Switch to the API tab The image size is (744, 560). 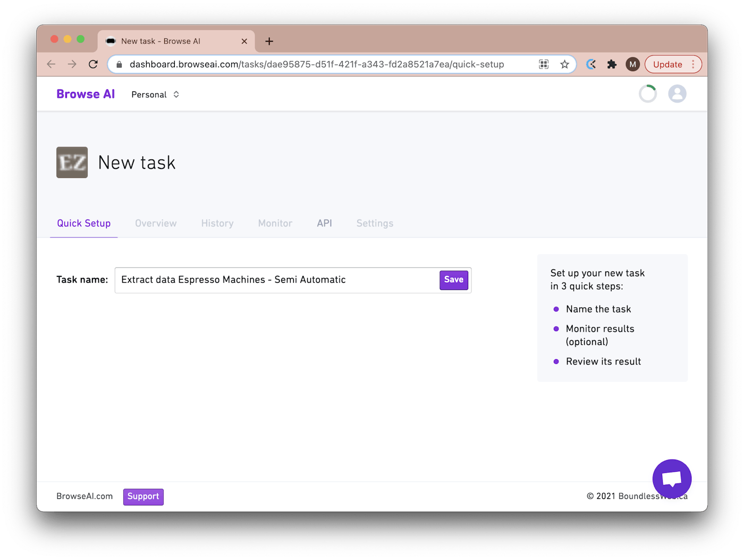pyautogui.click(x=325, y=223)
